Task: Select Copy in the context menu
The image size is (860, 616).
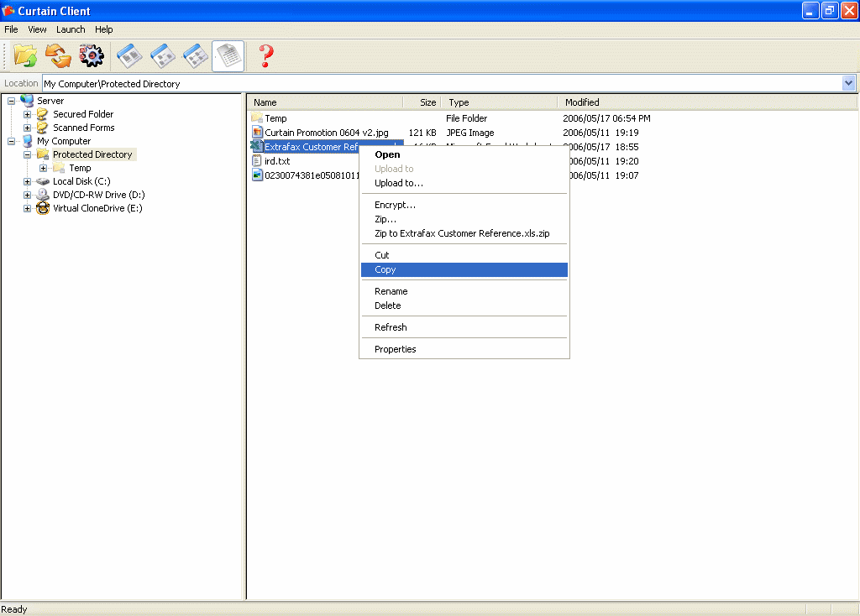Action: tap(385, 269)
